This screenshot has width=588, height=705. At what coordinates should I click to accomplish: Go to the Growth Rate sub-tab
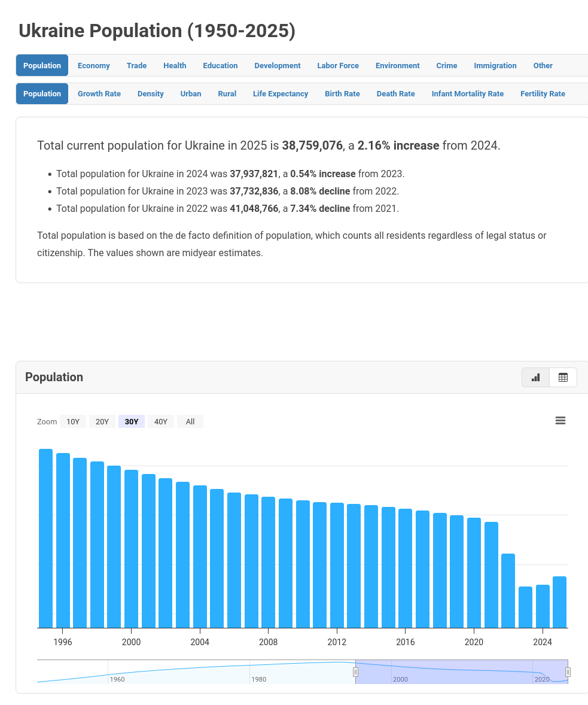point(99,93)
